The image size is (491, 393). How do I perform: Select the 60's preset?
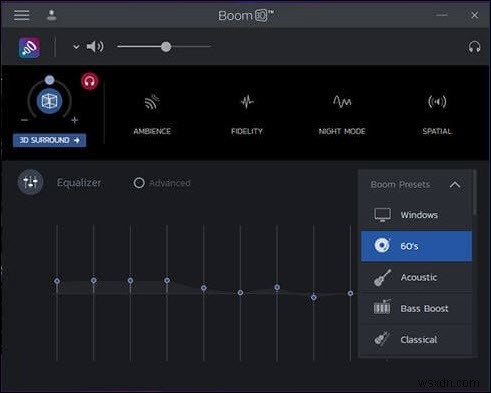click(416, 246)
